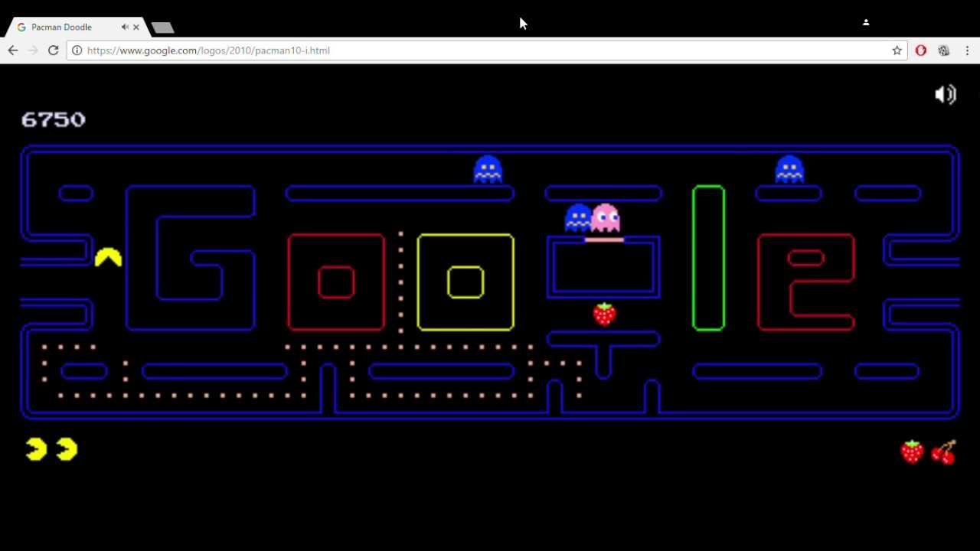Click the pink ghost near ghost house

[x=606, y=217]
